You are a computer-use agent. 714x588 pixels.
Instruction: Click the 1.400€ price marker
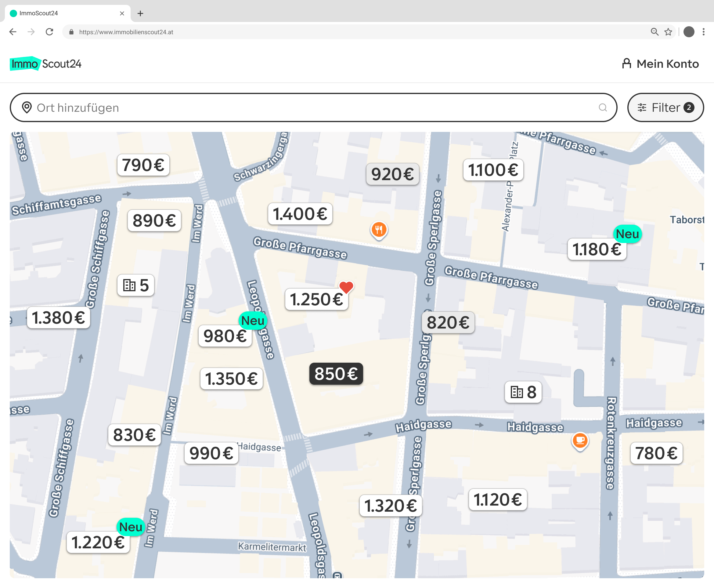click(300, 214)
